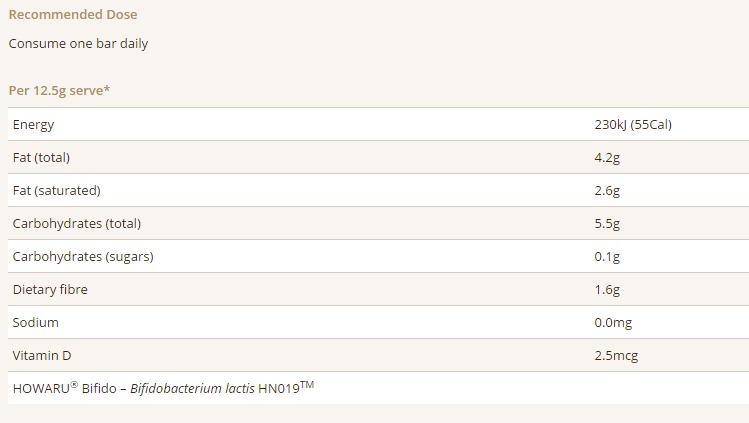Select the Sodium row label
This screenshot has height=423, width=749.
pos(36,322)
